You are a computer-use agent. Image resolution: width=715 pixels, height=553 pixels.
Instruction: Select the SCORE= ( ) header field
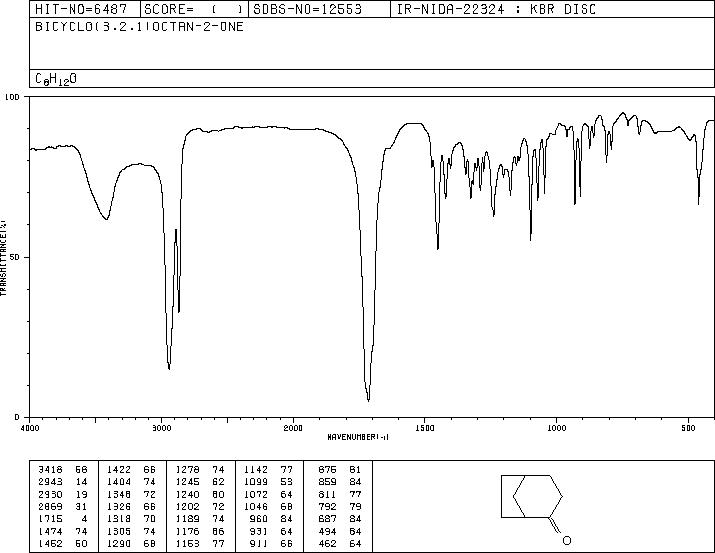[193, 9]
